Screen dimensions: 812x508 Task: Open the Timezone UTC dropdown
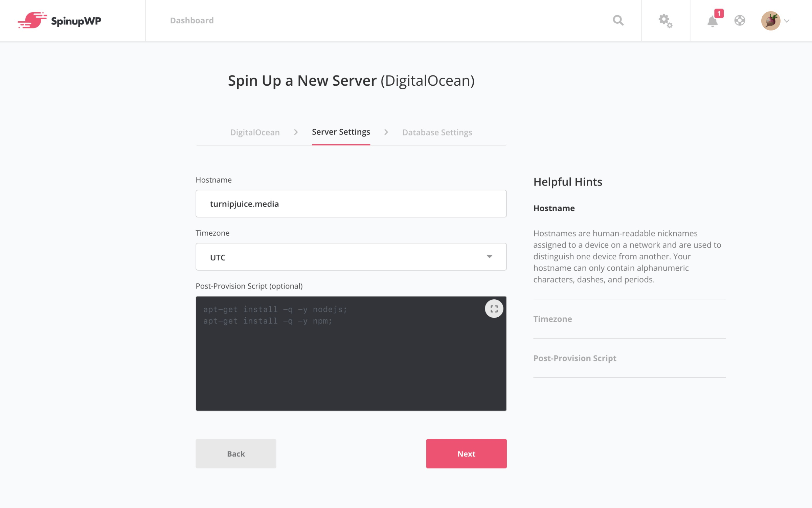coord(351,257)
